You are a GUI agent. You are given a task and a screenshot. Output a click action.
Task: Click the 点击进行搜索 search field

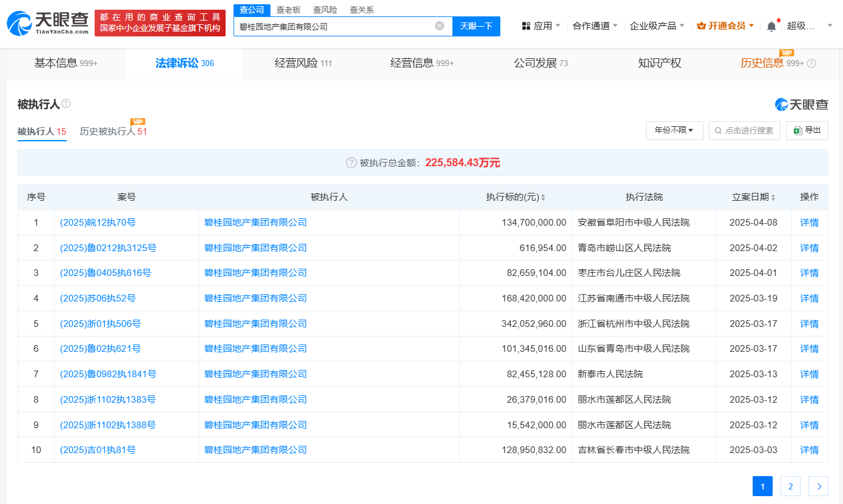click(x=745, y=130)
